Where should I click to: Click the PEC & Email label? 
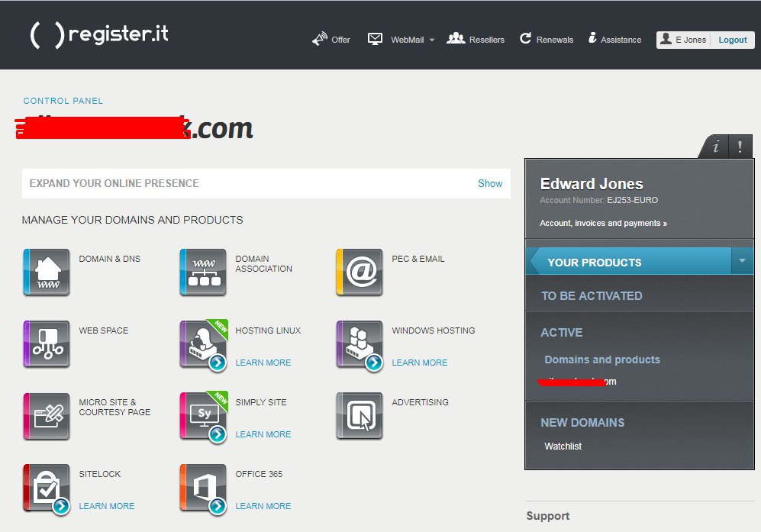click(418, 259)
